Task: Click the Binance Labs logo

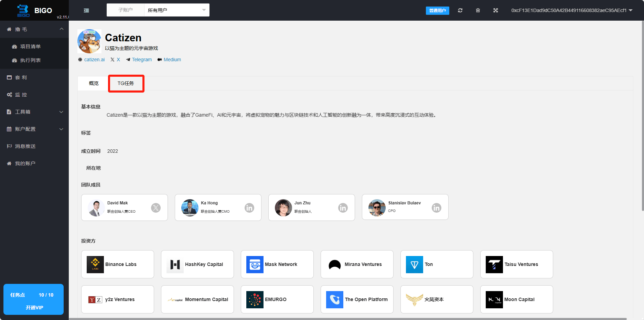Action: pos(95,265)
